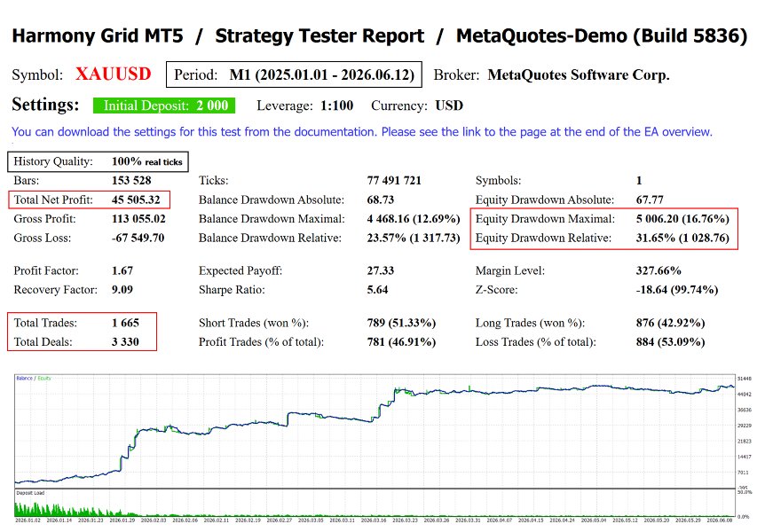Click the Equity Drawdown Relative value
This screenshot has height=532, width=765.
pos(682,238)
